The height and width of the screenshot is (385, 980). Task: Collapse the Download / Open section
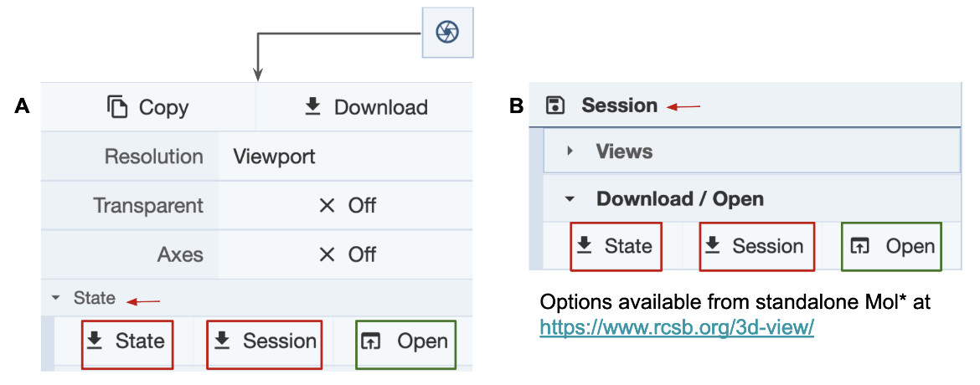(570, 199)
